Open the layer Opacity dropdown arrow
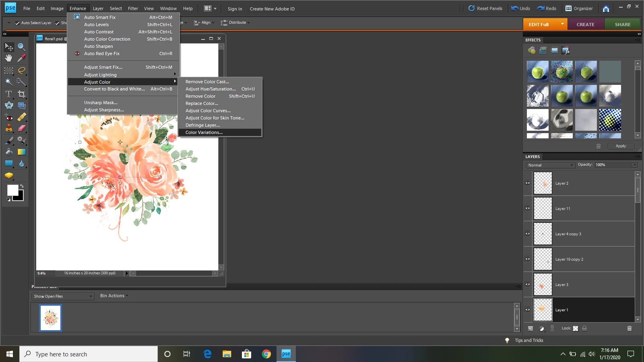The image size is (644, 362). [635, 165]
